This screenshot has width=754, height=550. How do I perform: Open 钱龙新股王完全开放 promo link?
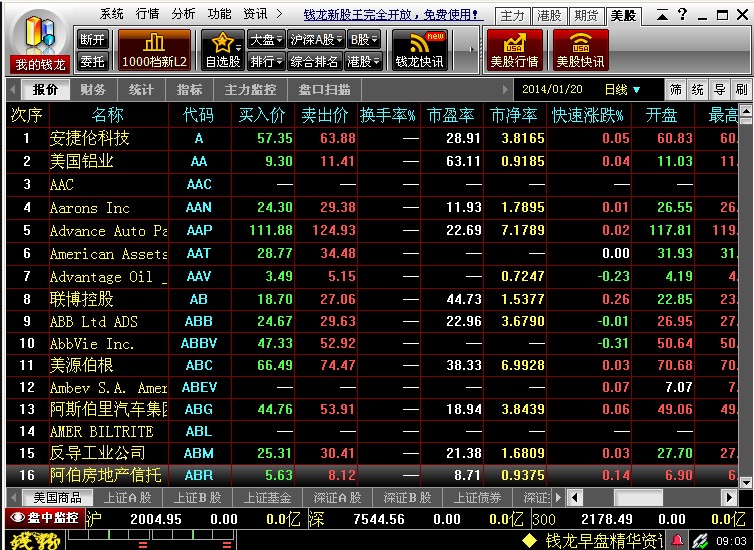(391, 14)
